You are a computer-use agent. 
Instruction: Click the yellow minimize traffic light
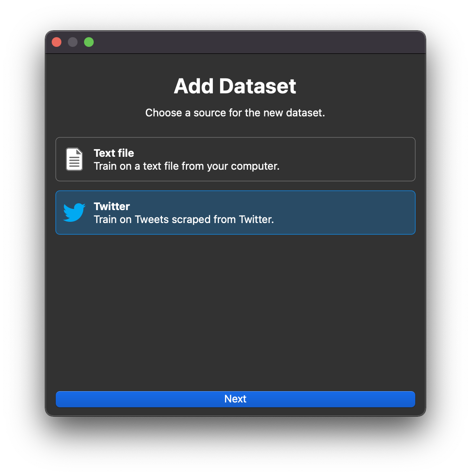pyautogui.click(x=73, y=42)
